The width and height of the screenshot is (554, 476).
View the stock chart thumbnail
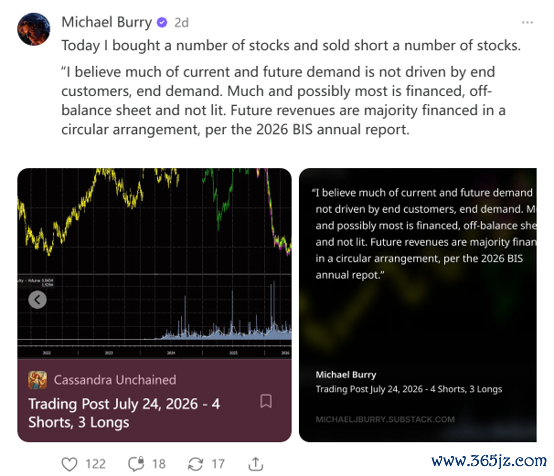click(154, 264)
